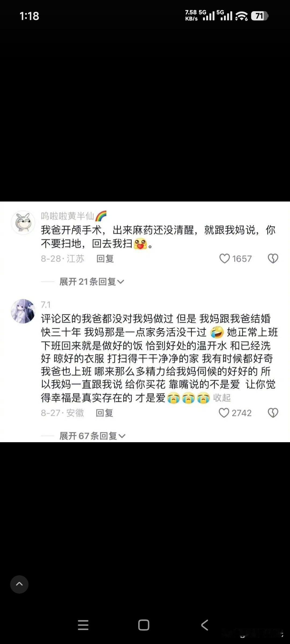Tap the Android home square icon
Viewport: 290px width, 644px height.
coord(144,625)
